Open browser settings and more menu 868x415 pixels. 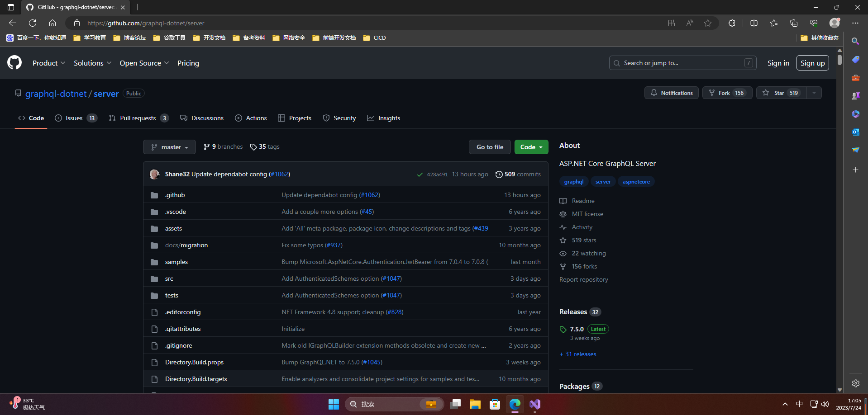point(855,23)
